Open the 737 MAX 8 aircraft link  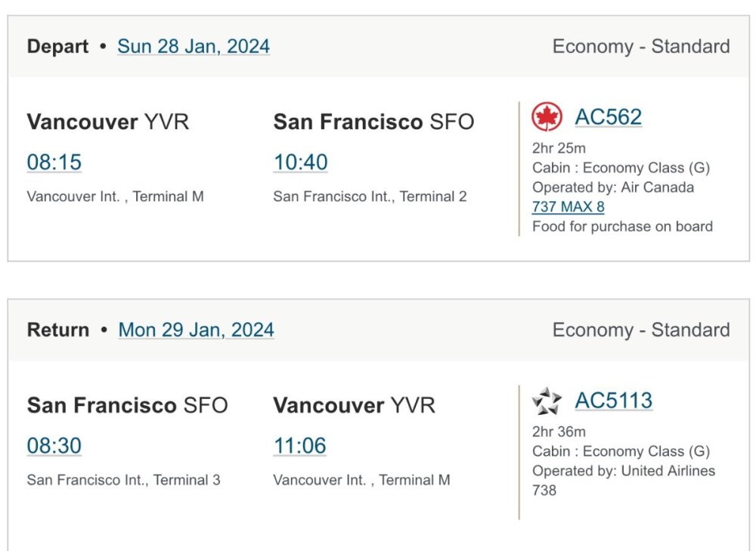pyautogui.click(x=568, y=206)
